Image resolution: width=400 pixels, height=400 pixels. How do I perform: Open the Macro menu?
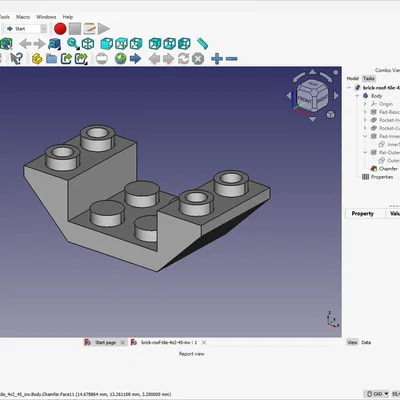click(23, 17)
